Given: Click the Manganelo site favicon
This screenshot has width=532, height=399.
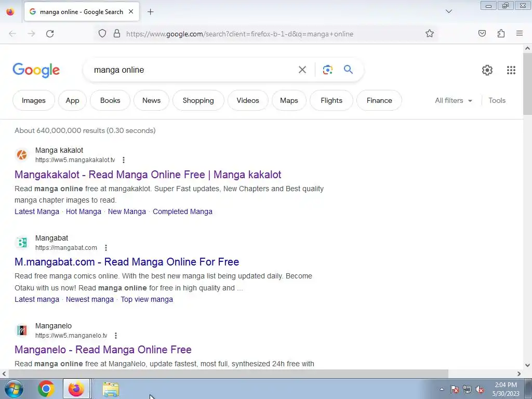Looking at the screenshot, I should (22, 330).
